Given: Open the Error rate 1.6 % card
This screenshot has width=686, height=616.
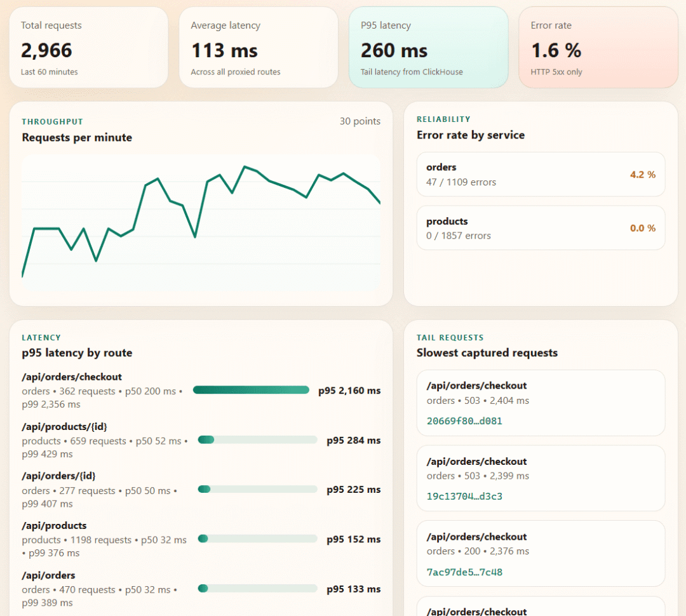Looking at the screenshot, I should coord(598,47).
